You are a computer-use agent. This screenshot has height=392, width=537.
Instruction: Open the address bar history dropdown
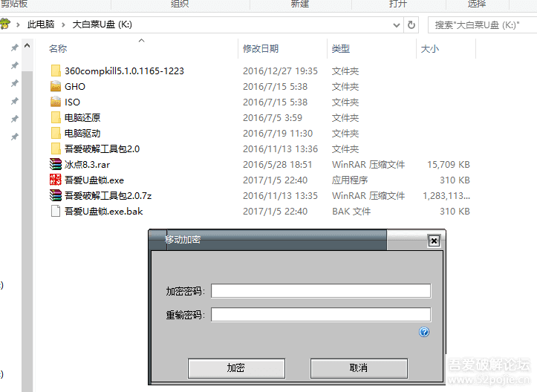(x=396, y=24)
